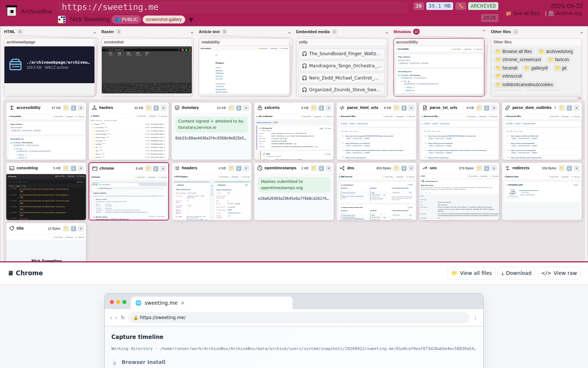The height and width of the screenshot is (368, 588).
Task: Select the Article text section header
Action: 209,32
